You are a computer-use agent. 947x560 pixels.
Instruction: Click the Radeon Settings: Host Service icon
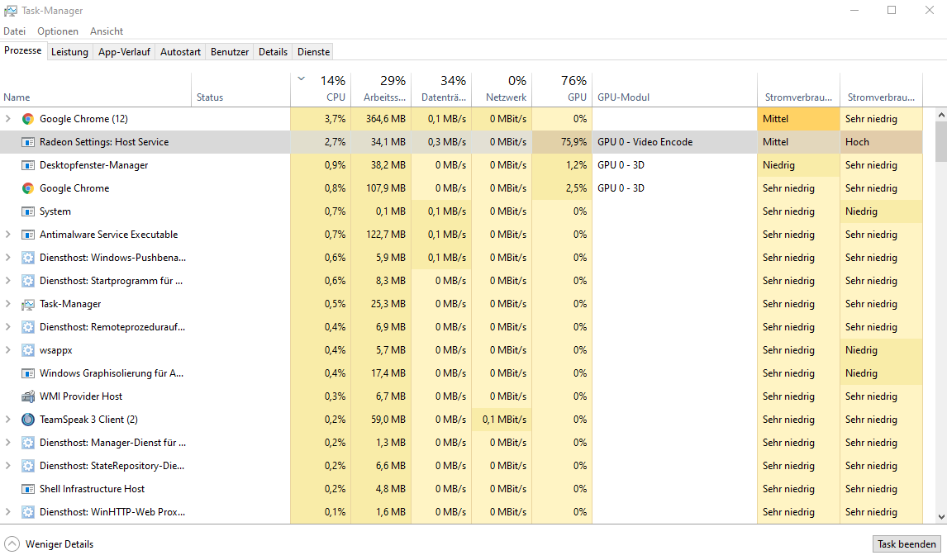tap(28, 142)
